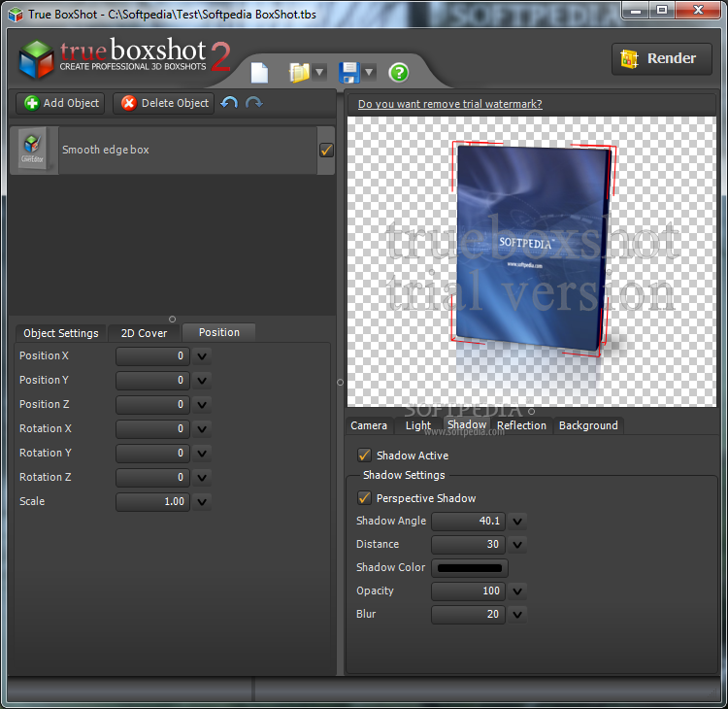The width and height of the screenshot is (728, 709).
Task: Click the Rotation X value field
Action: coord(152,428)
